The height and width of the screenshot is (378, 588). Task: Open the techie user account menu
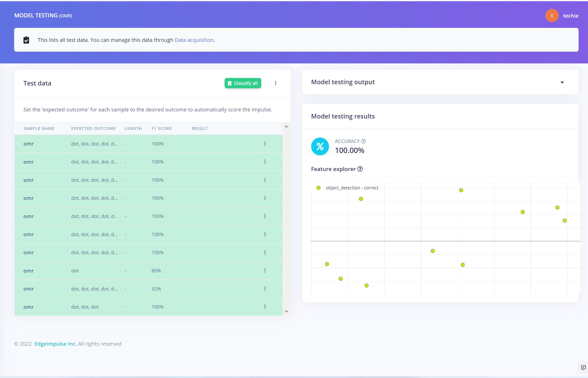click(x=571, y=16)
